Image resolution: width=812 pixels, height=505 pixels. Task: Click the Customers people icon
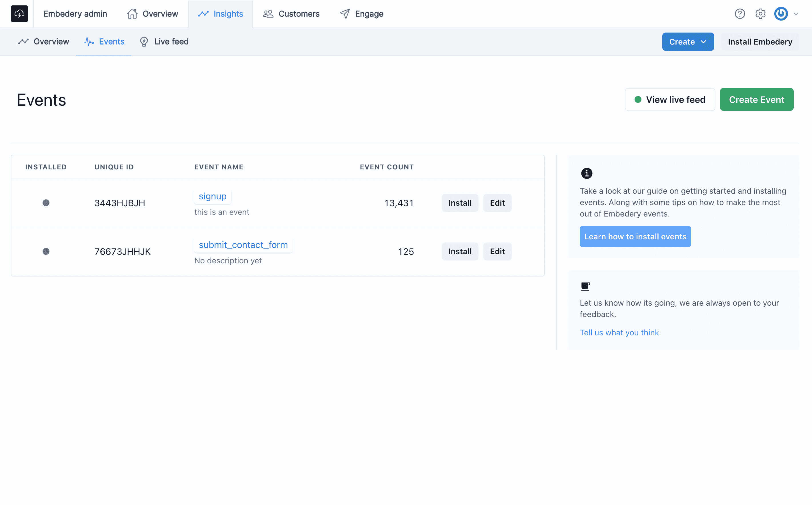[269, 13]
